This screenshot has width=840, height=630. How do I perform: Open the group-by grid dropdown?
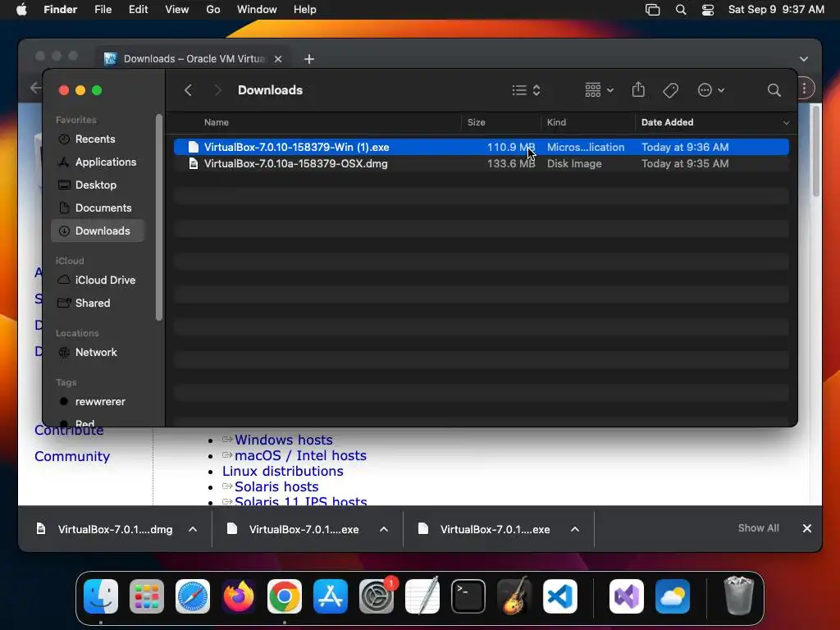(x=599, y=90)
